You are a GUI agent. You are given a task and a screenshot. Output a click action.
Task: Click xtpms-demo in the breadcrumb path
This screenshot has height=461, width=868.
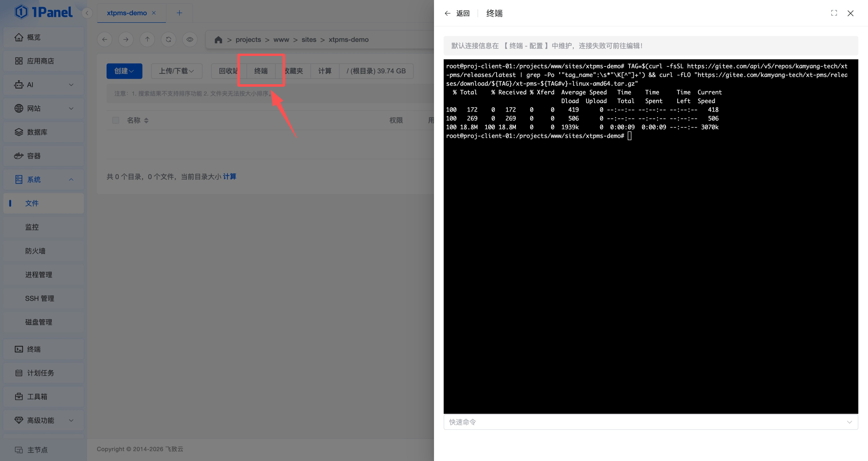point(348,40)
